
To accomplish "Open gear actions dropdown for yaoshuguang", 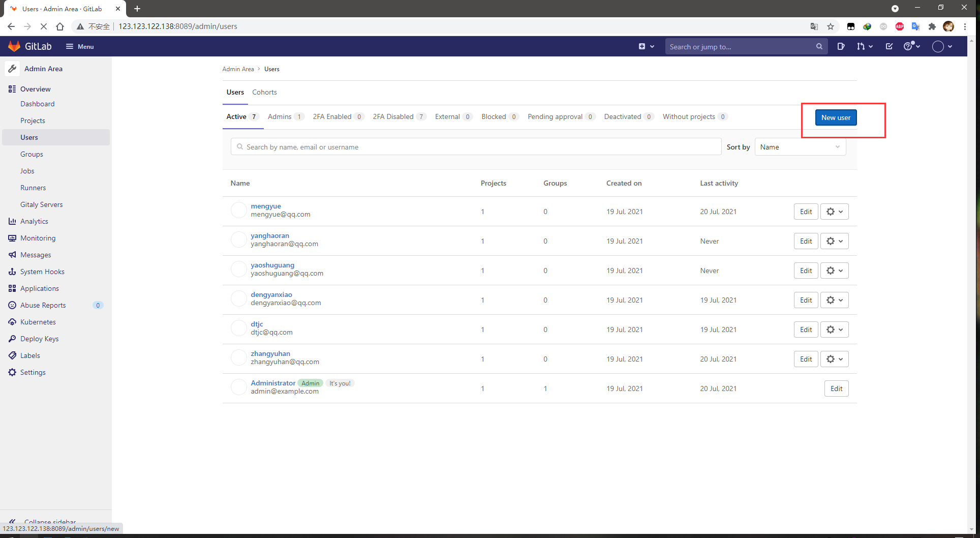I will point(834,271).
